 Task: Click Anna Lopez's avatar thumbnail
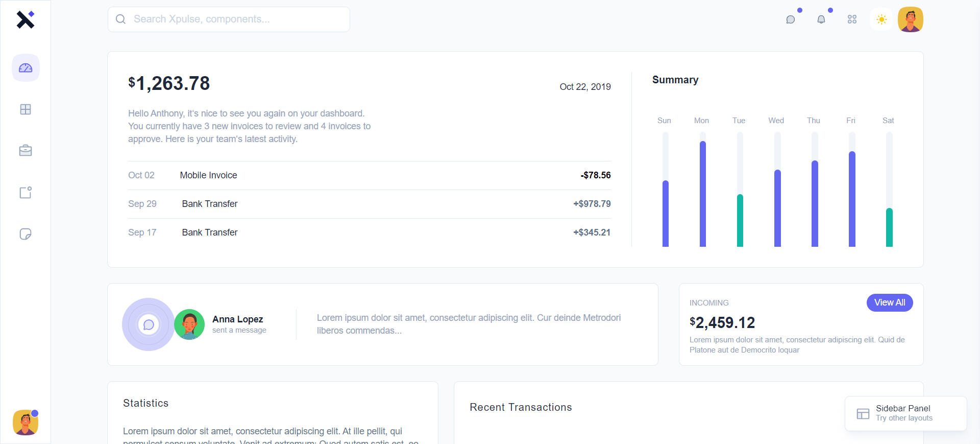click(x=189, y=324)
